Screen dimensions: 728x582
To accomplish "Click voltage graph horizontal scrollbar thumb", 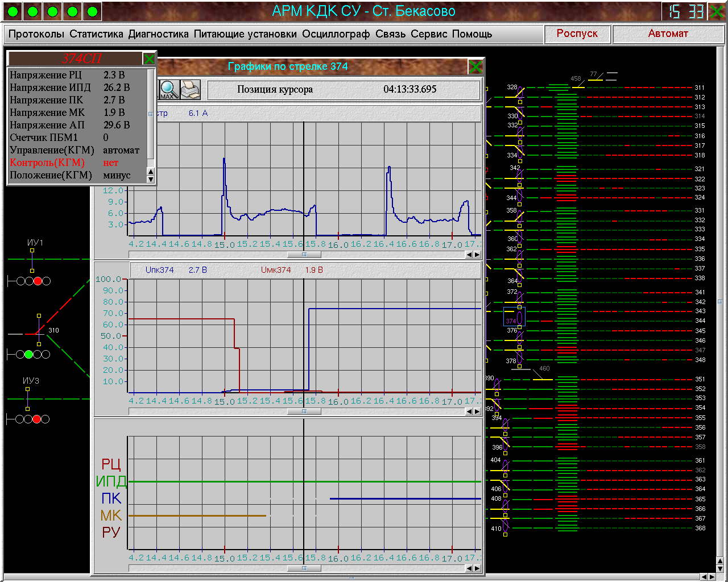I will (x=304, y=411).
